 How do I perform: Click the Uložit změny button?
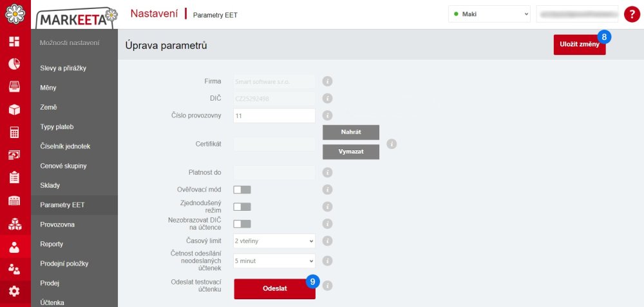579,45
